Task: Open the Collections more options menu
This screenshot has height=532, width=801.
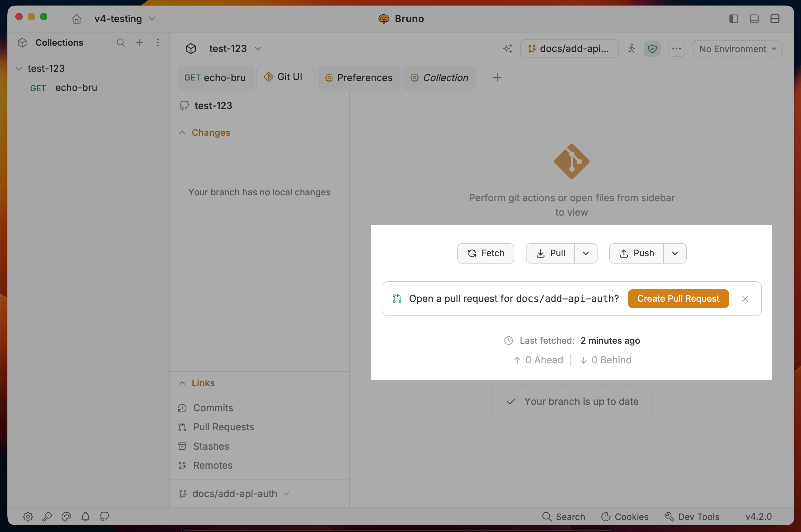Action: click(x=158, y=42)
